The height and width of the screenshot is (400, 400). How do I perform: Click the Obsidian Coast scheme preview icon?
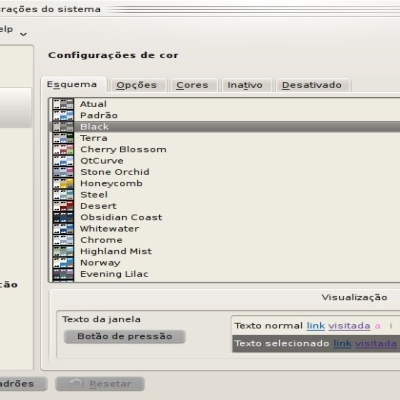pyautogui.click(x=63, y=217)
